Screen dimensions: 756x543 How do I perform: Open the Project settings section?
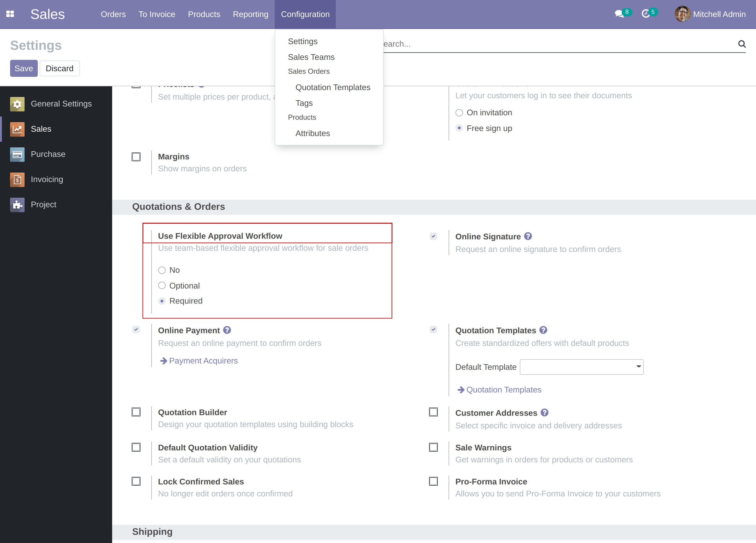point(44,204)
